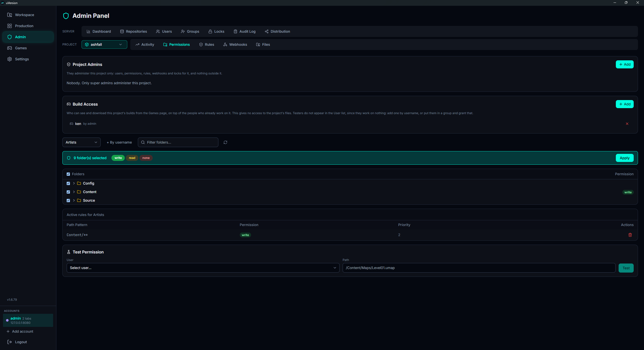The width and height of the screenshot is (644, 350).
Task: Click + By username link
Action: coord(119,142)
